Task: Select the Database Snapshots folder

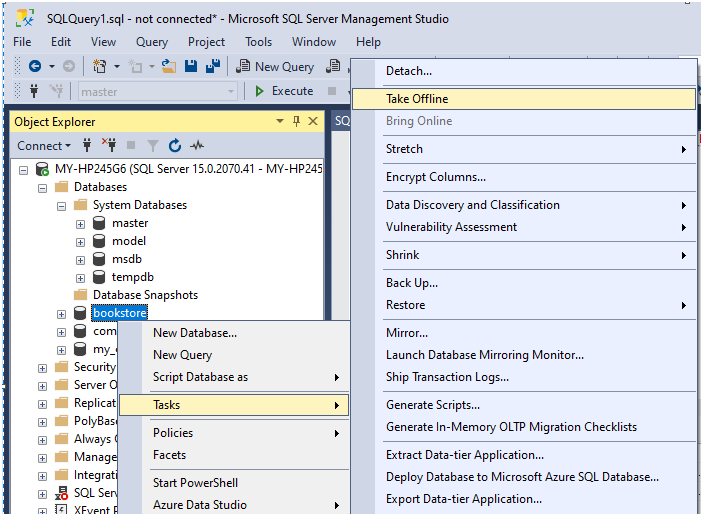Action: (x=145, y=295)
